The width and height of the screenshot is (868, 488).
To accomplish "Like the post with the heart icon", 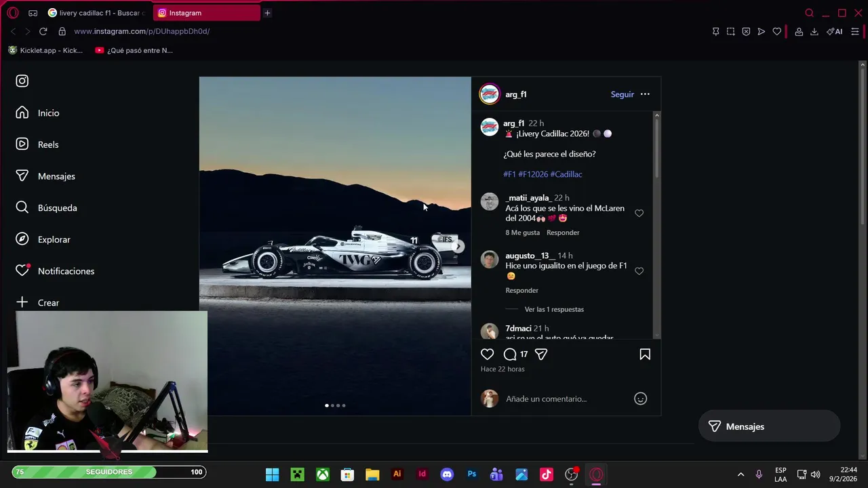I will [x=487, y=354].
